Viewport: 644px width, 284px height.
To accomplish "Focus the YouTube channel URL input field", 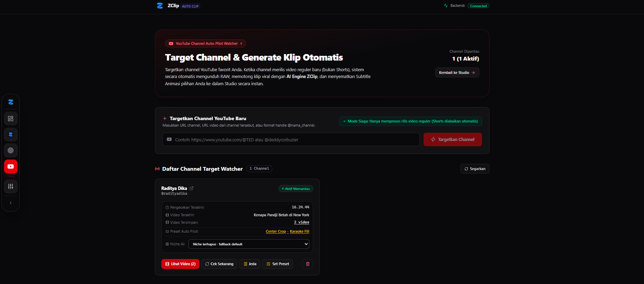I will (291, 140).
